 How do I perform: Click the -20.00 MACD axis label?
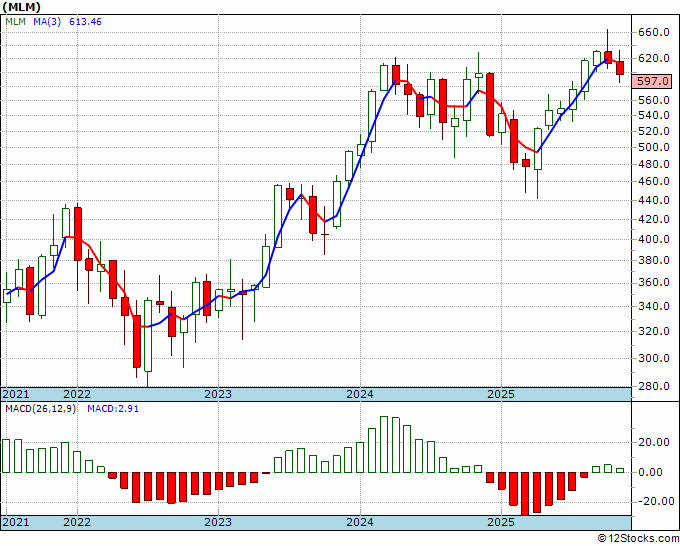point(652,502)
